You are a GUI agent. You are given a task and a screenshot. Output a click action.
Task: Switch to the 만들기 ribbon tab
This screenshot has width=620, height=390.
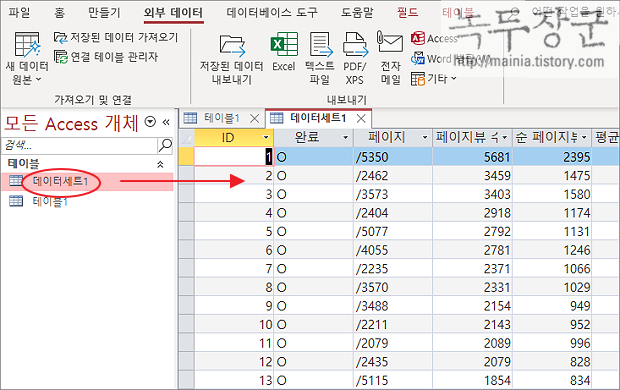104,13
